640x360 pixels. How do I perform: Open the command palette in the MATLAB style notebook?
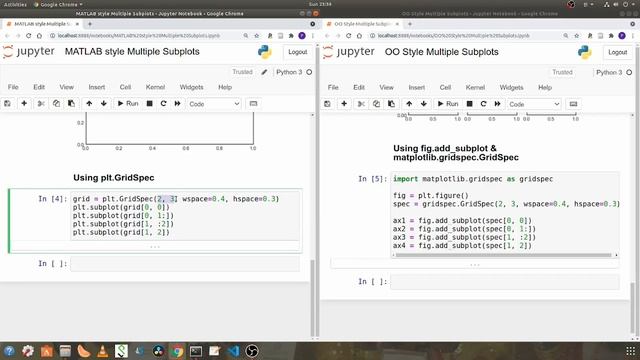(x=253, y=104)
